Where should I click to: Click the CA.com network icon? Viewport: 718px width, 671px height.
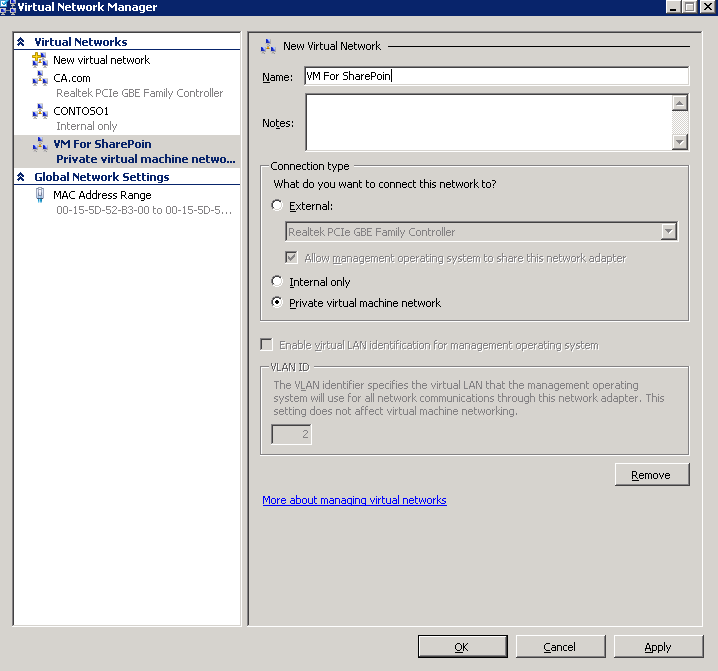pos(40,78)
